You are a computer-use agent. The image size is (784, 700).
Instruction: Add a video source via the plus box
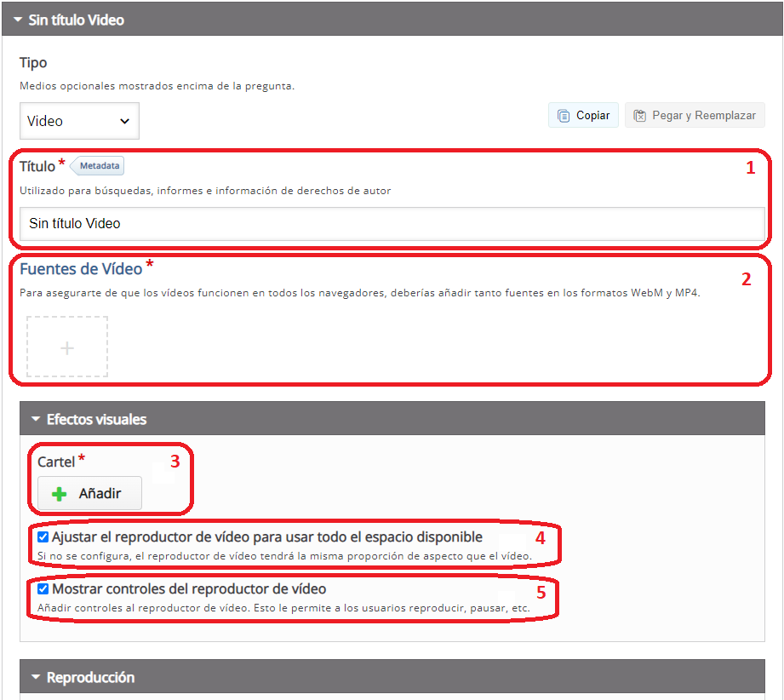click(x=67, y=347)
